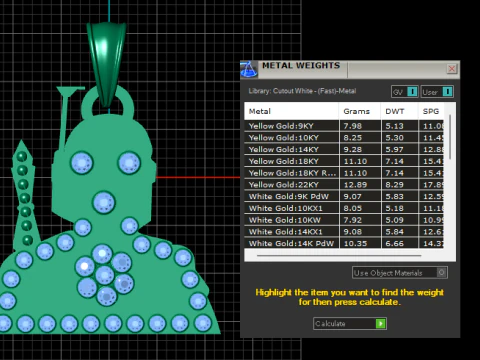480x360 pixels.
Task: Click the 10.35 grams value
Action: [355, 243]
